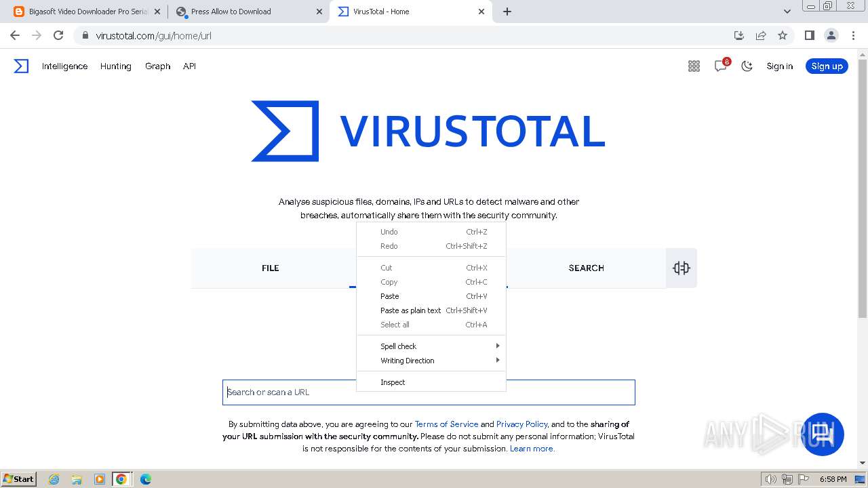This screenshot has height=488, width=868.
Task: Close the Bigasoft Video Downloader tab
Action: (x=157, y=12)
